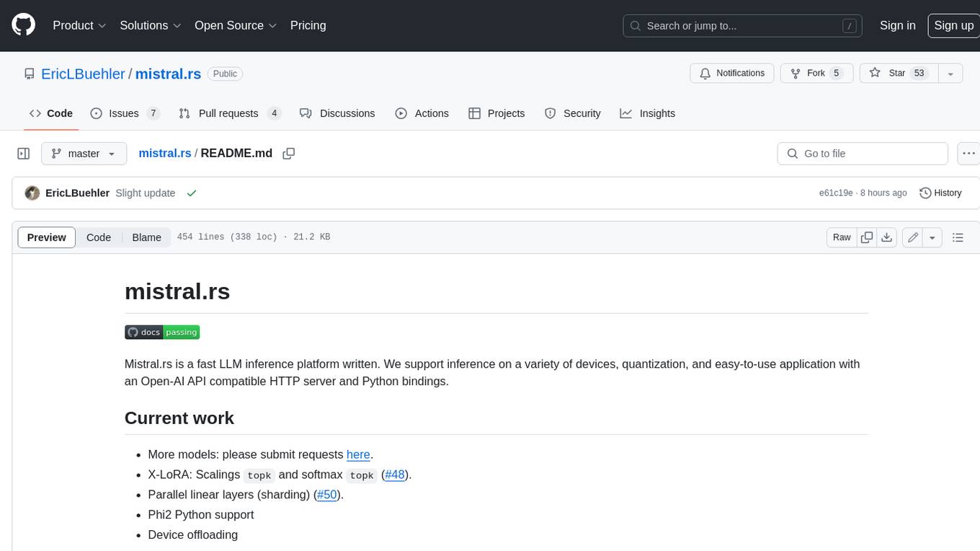The width and height of the screenshot is (980, 551).
Task: Focus the Search or jump to field
Action: tap(744, 26)
